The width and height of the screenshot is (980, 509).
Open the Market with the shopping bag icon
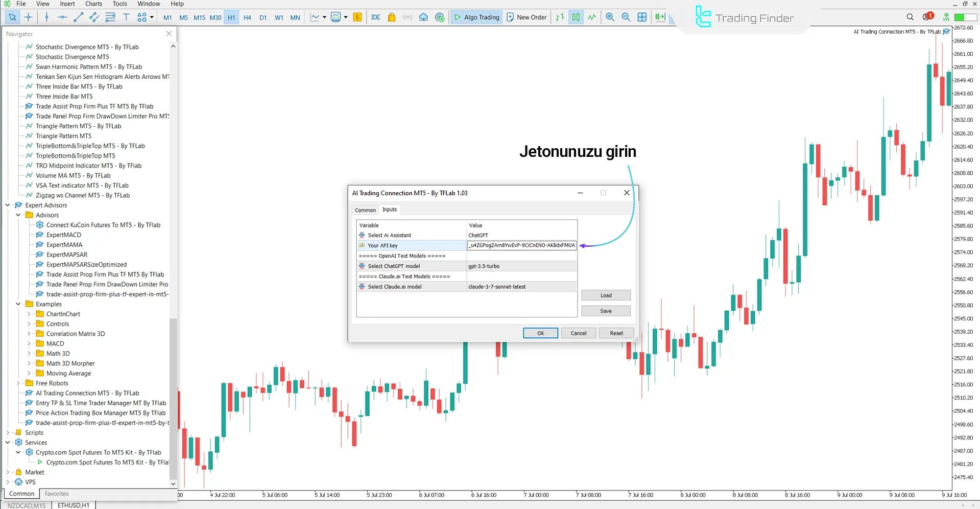(391, 17)
